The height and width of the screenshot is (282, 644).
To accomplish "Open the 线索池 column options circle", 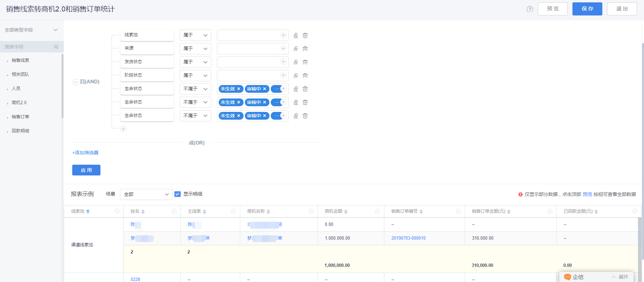I will tap(117, 211).
